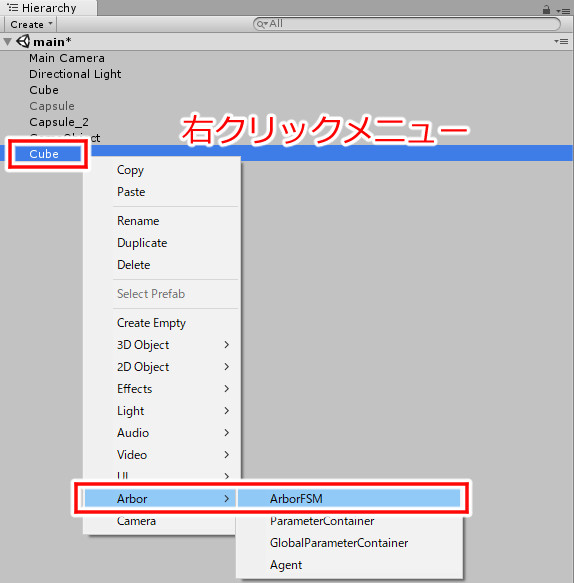The width and height of the screenshot is (574, 583).
Task: Select the unhighlighted Cube above Capsule
Action: [44, 90]
